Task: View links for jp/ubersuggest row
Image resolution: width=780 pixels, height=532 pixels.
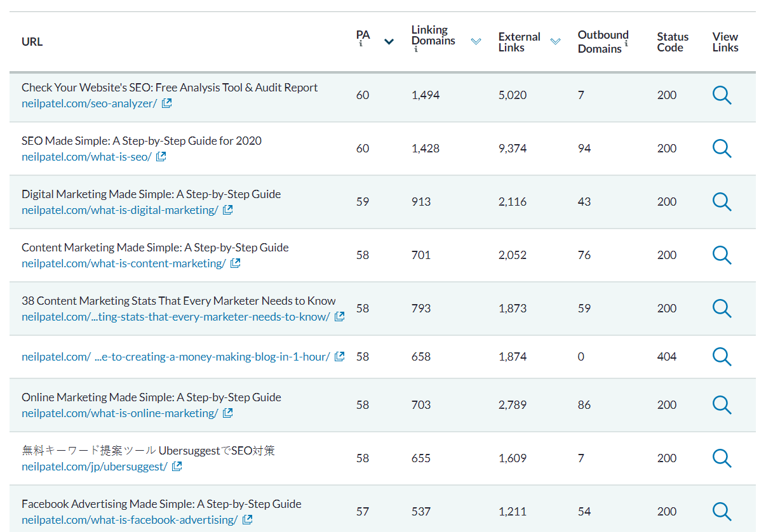Action: coord(722,458)
